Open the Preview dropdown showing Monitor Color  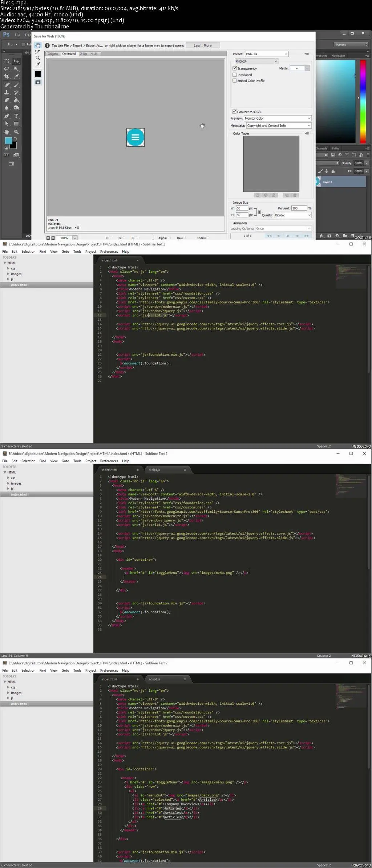[278, 118]
